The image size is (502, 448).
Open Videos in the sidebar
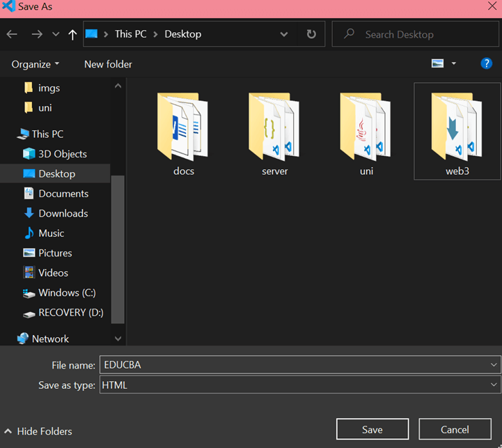[46, 272]
